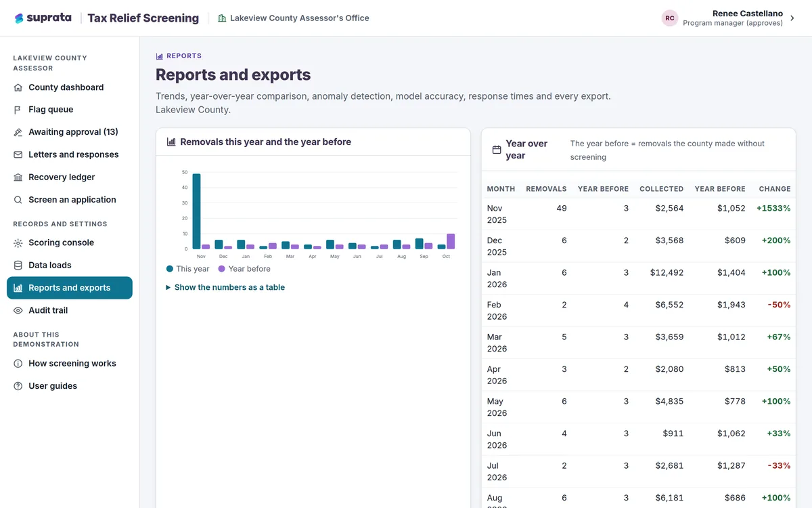Open How screening works
Screen dimensions: 812x508
click(70, 364)
